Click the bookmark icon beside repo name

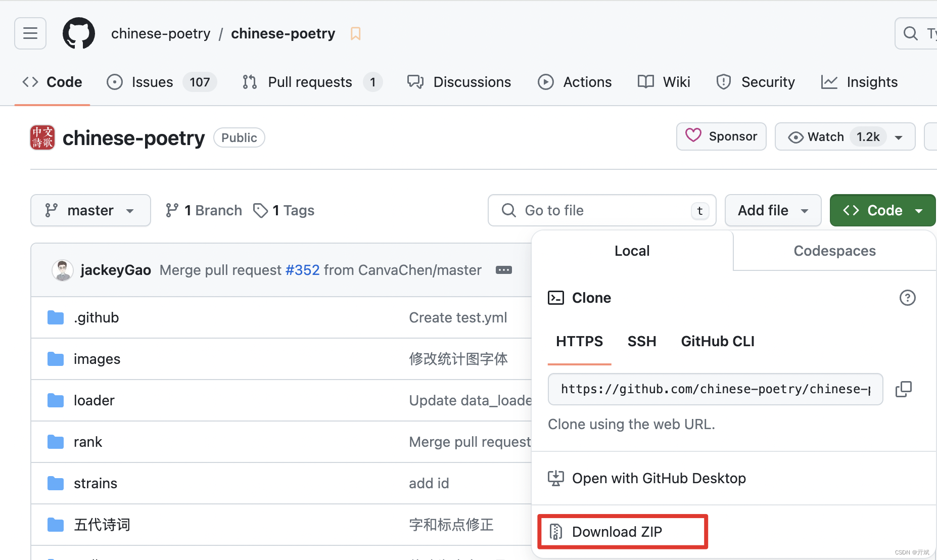click(x=356, y=33)
